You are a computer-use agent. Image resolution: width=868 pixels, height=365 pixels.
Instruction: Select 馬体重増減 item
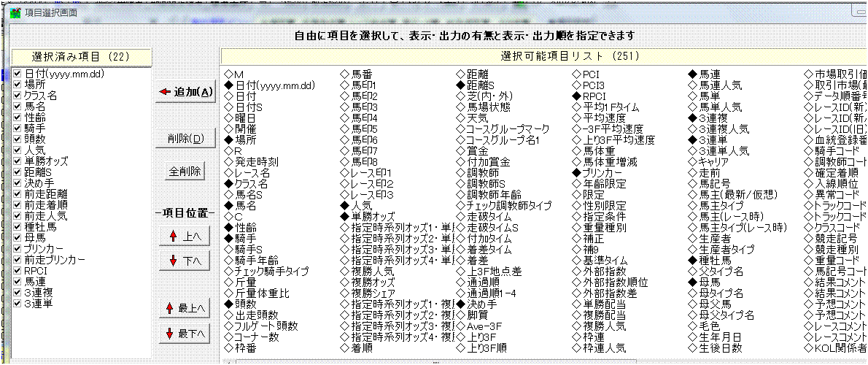[605, 162]
